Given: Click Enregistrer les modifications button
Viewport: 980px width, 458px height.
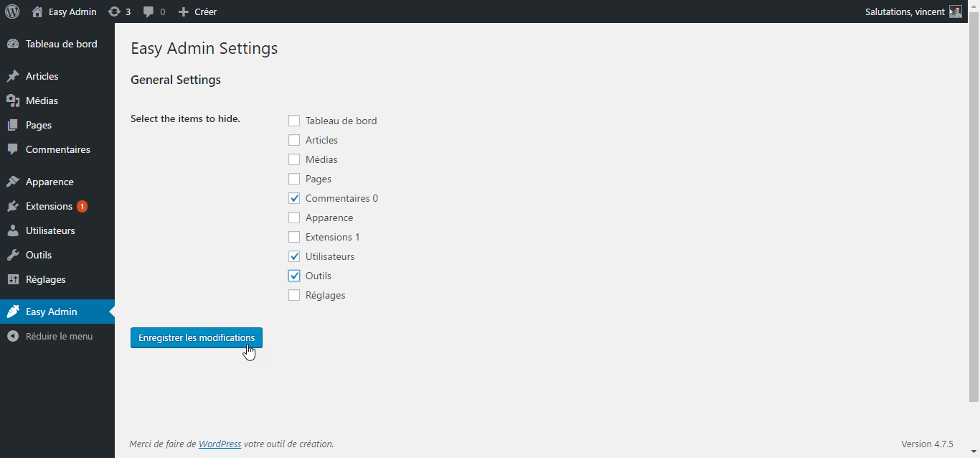Looking at the screenshot, I should coord(197,337).
